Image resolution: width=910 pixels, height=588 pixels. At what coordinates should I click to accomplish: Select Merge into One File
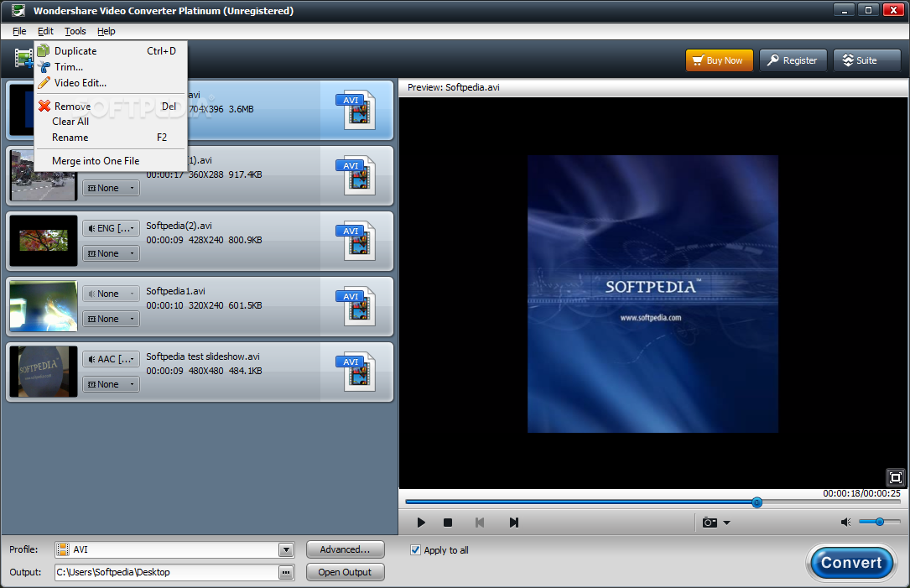[110, 161]
